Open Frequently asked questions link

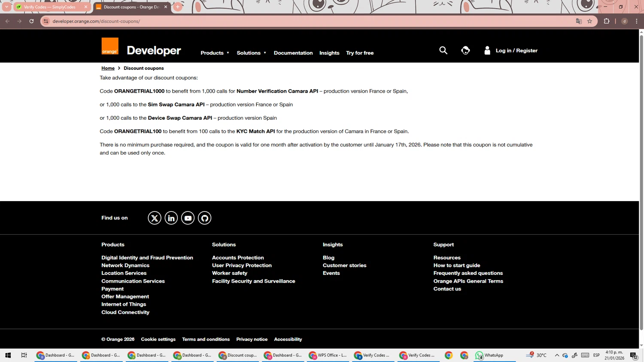(468, 273)
